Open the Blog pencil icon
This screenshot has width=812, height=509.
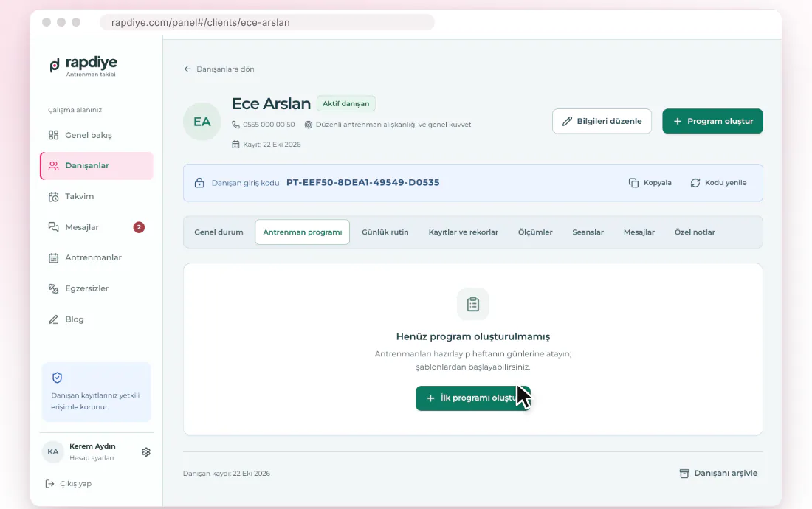[x=53, y=319]
